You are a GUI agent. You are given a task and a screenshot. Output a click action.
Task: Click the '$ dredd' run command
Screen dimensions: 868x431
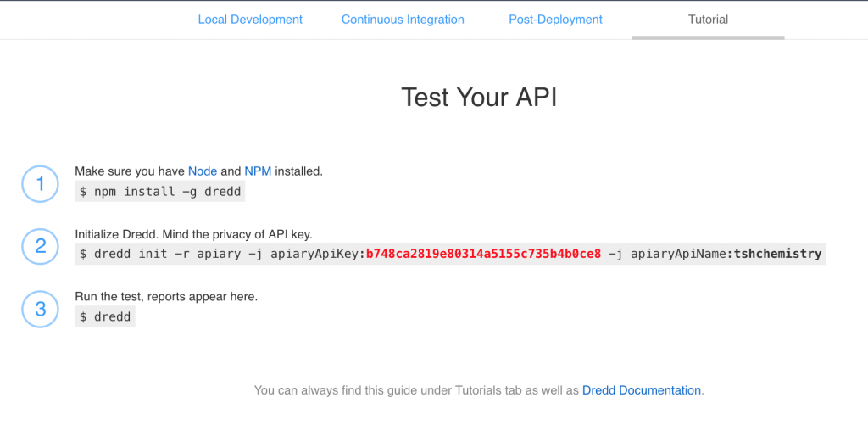coord(105,316)
